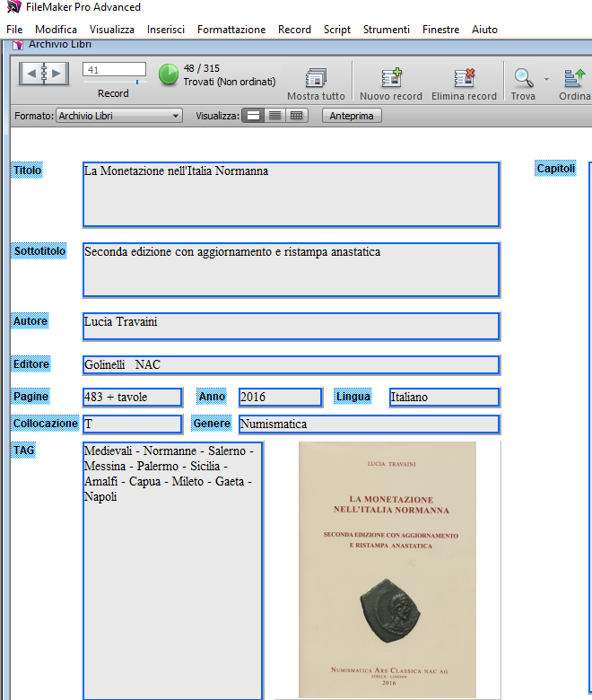Open the Strumenti menu
This screenshot has height=700, width=592.
[x=387, y=30]
